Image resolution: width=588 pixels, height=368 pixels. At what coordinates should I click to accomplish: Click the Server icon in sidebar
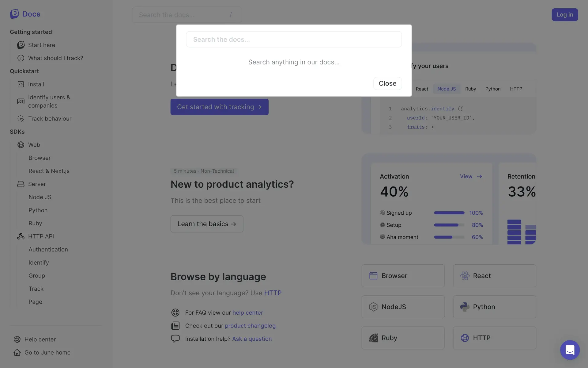coord(21,184)
